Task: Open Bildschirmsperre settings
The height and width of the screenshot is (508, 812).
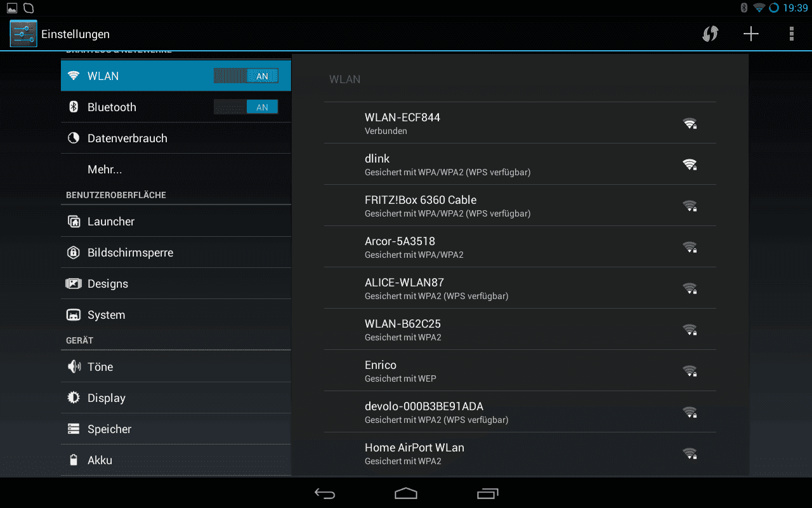Action: [x=176, y=252]
